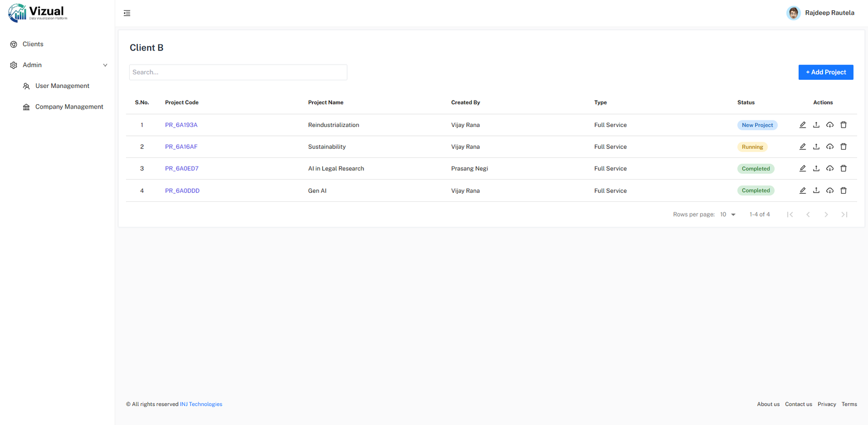Cloud upload for Gen AI project
The width and height of the screenshot is (868, 425).
pyautogui.click(x=829, y=191)
